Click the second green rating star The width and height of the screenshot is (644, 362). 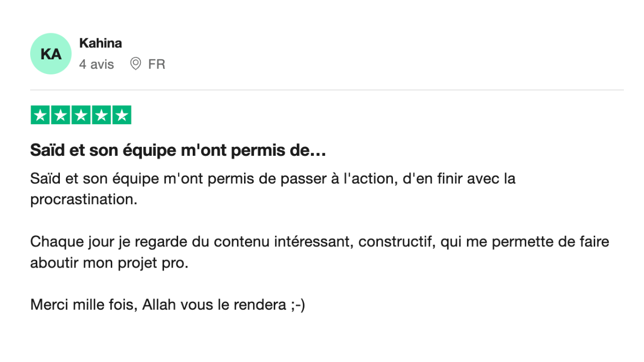pyautogui.click(x=60, y=115)
